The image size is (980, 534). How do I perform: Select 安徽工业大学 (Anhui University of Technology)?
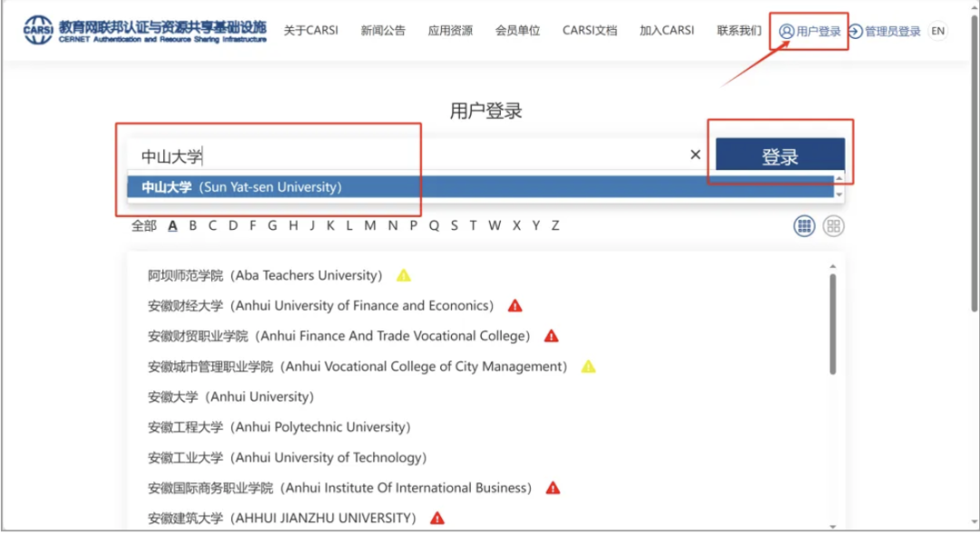288,458
